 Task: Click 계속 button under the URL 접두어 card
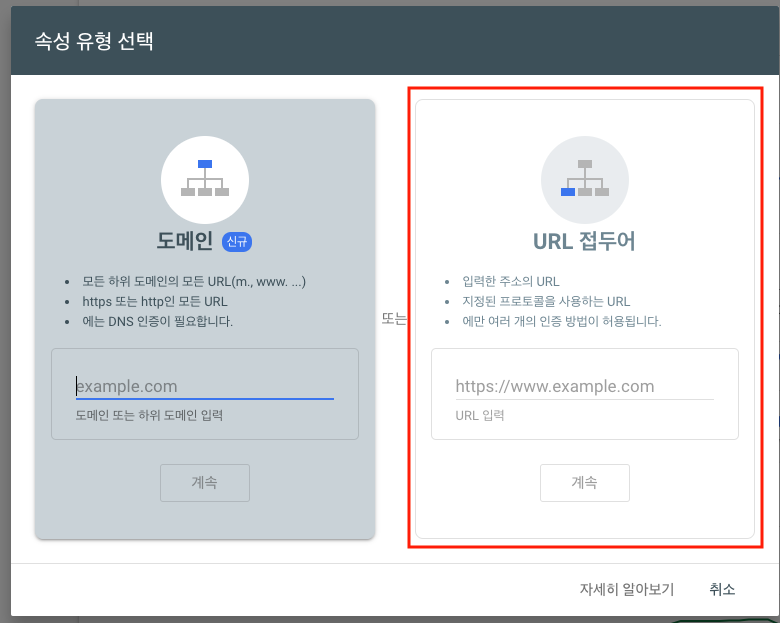[585, 483]
